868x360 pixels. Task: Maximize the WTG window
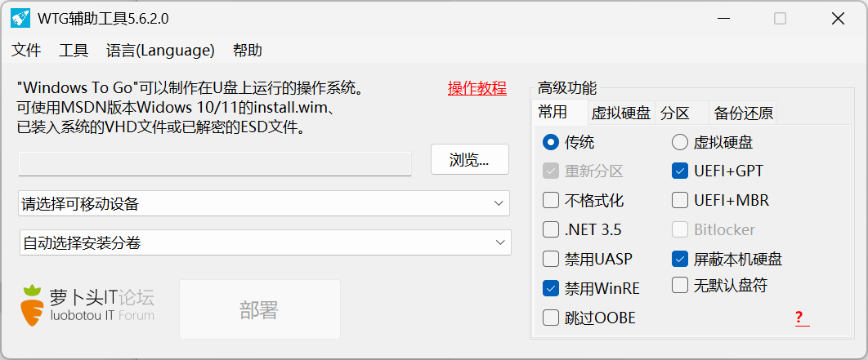(x=780, y=19)
